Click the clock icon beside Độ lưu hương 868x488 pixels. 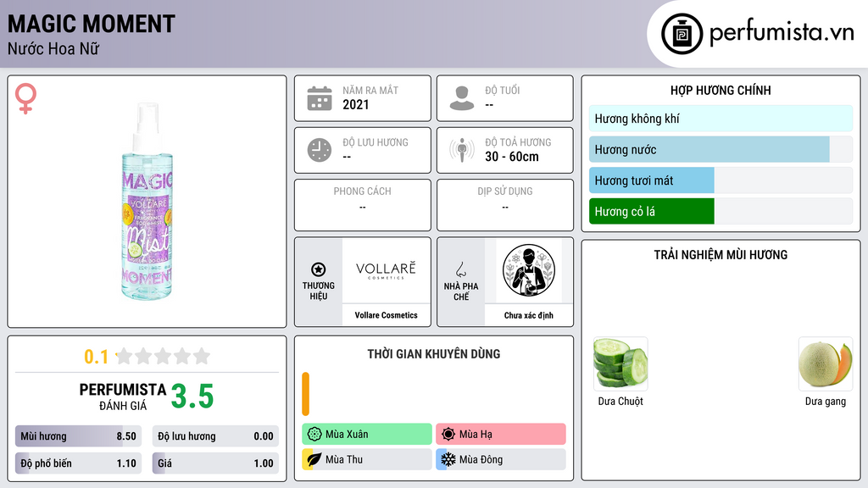(x=320, y=150)
